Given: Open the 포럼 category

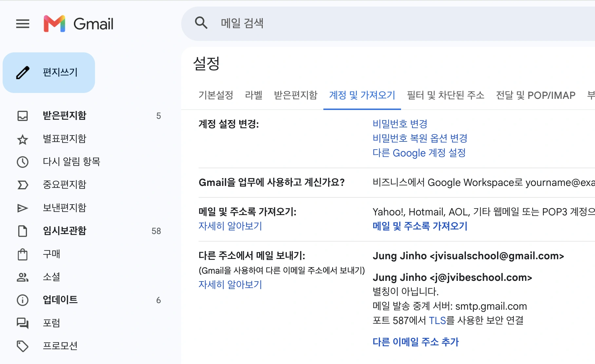Looking at the screenshot, I should (x=51, y=323).
